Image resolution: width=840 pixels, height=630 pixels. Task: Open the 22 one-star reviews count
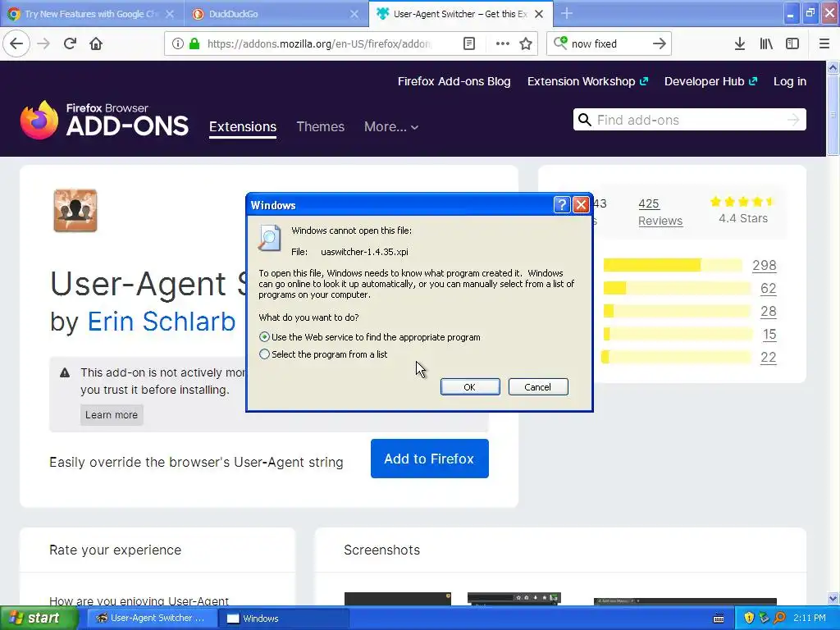768,358
